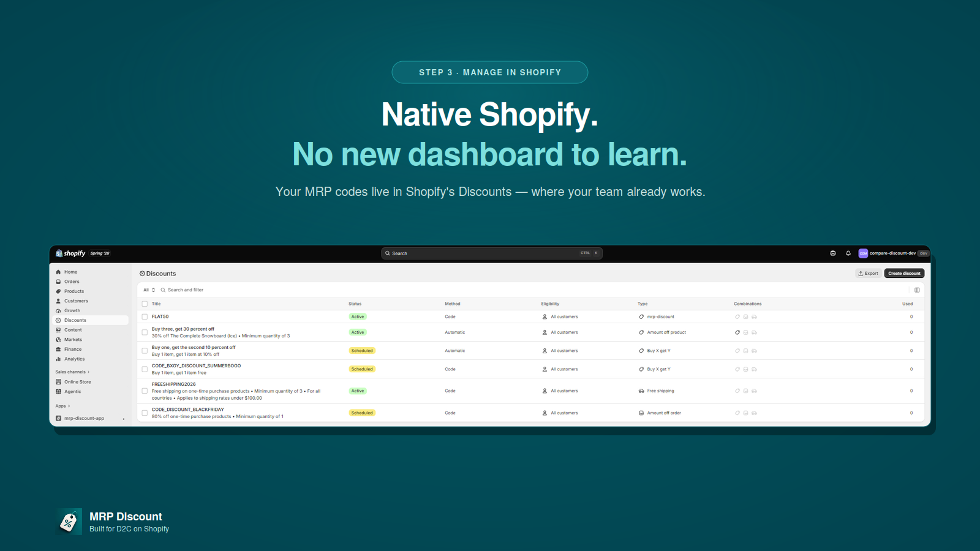Expand the Sales channels section

tap(72, 372)
